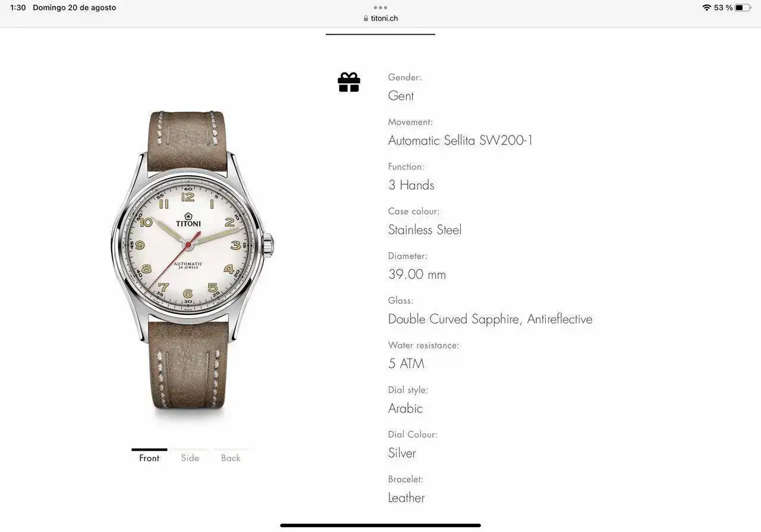Open the three-dot multitasking menu at top

380,8
